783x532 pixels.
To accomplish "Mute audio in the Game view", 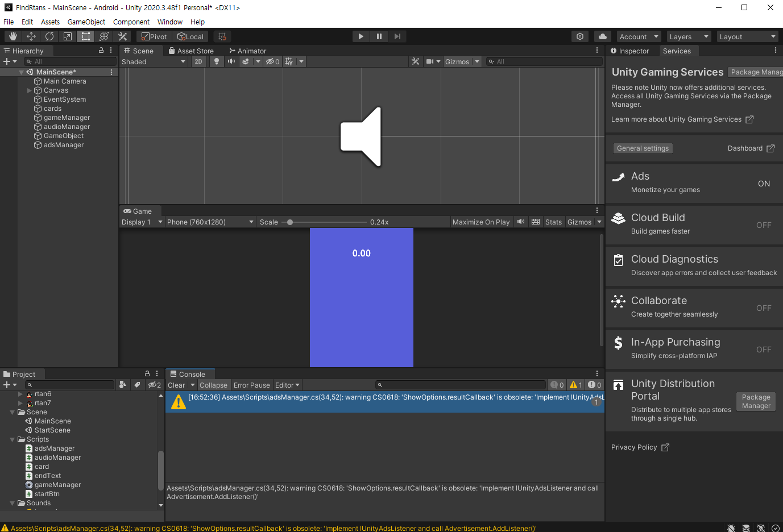I will (520, 222).
